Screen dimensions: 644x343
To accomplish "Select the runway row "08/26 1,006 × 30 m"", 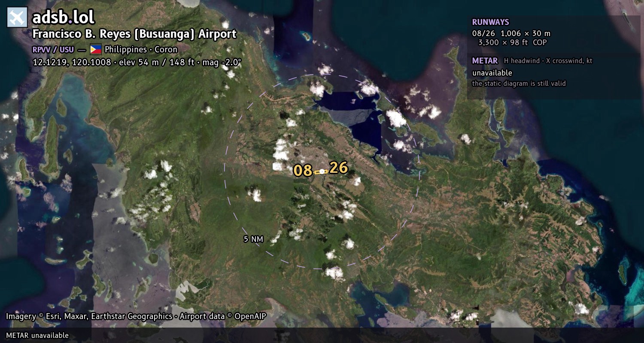I will (x=511, y=33).
